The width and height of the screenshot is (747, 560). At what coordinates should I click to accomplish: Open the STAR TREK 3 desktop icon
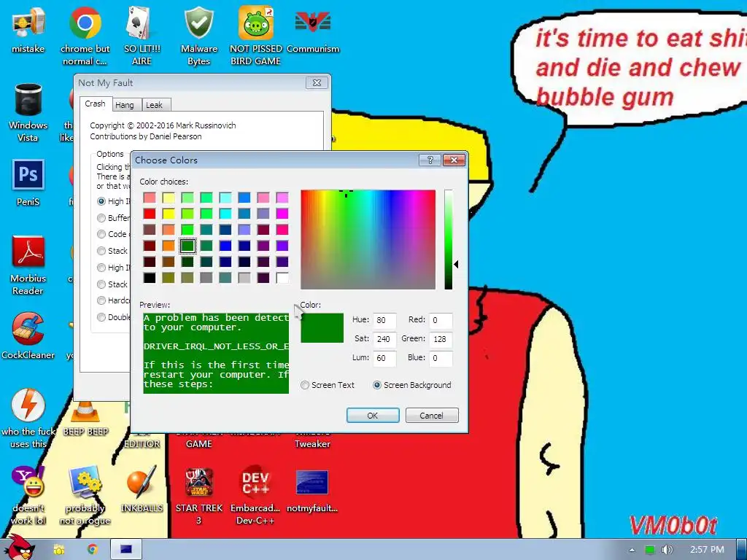tap(199, 495)
